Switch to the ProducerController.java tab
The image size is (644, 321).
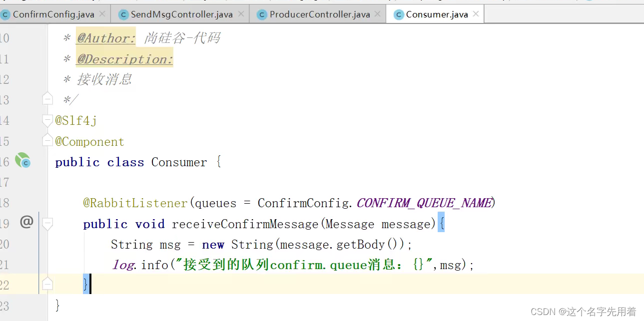320,14
